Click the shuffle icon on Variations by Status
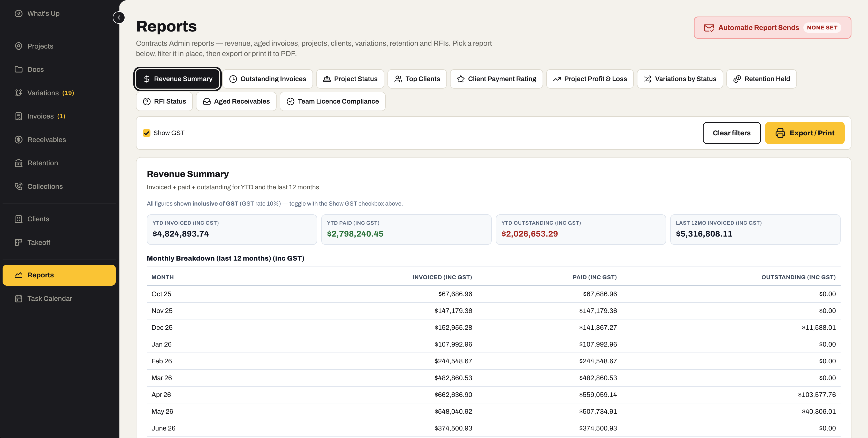The height and width of the screenshot is (438, 868). coord(648,79)
